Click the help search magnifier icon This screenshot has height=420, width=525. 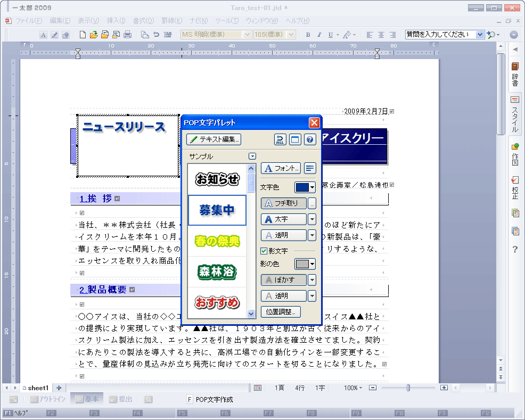tap(491, 35)
